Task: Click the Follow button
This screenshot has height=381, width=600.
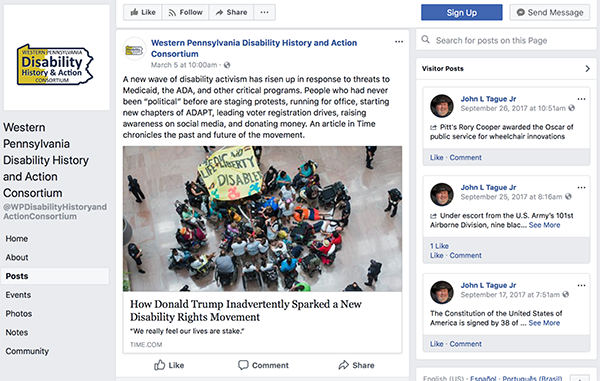Action: point(185,12)
